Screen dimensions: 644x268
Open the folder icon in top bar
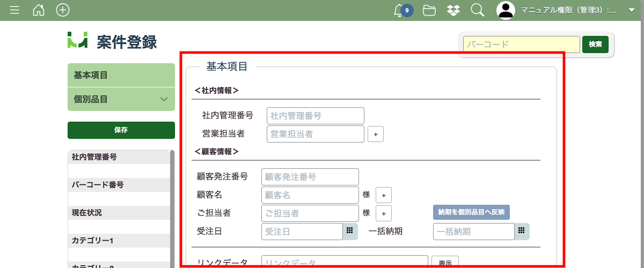point(429,10)
